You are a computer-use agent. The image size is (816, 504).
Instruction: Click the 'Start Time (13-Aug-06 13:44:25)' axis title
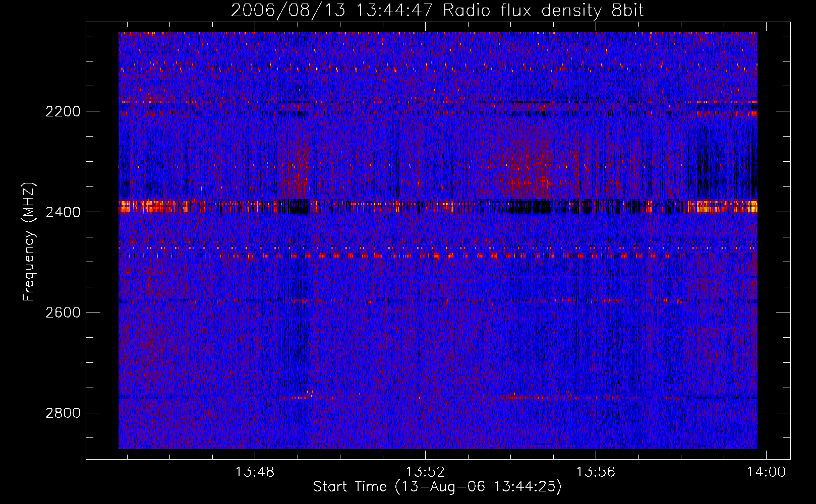(x=437, y=487)
